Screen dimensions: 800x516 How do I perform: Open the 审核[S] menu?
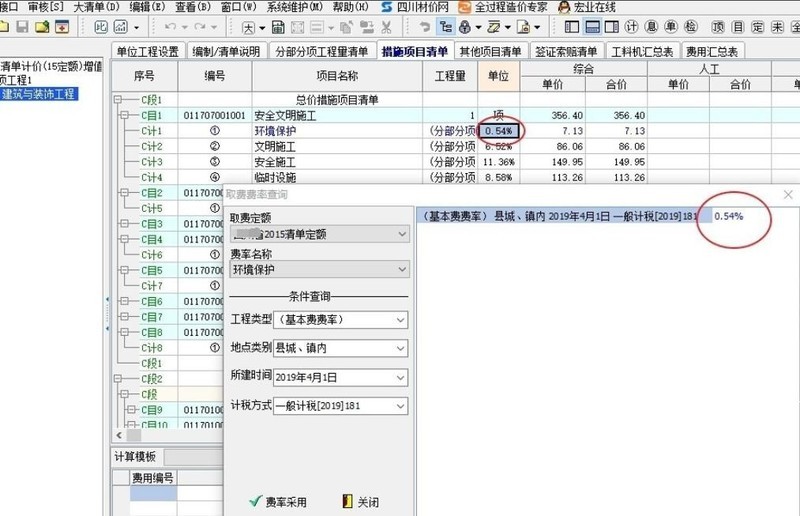pos(45,7)
